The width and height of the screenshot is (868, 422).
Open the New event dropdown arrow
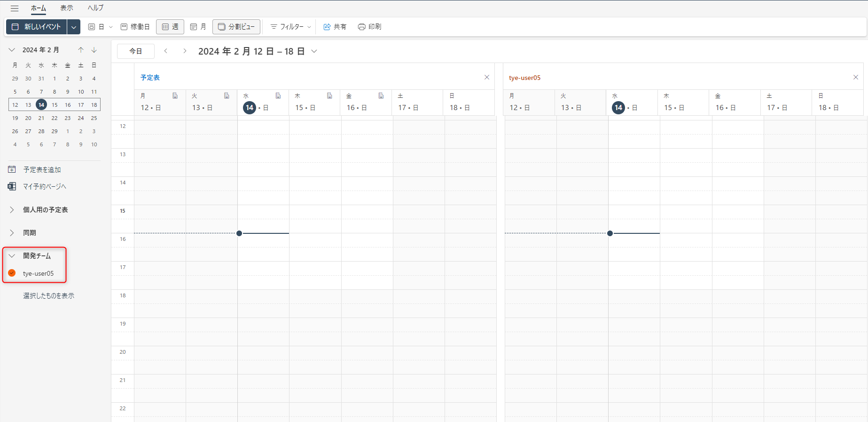[x=74, y=27]
